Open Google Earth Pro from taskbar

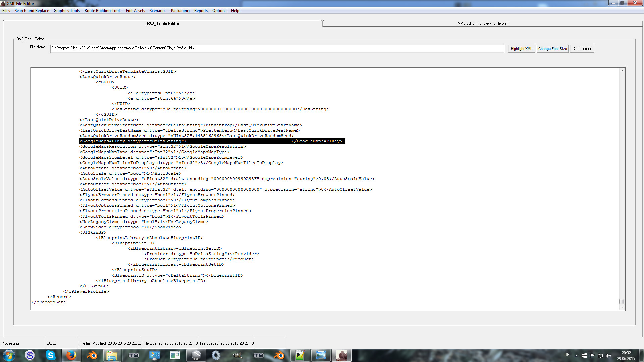point(196,355)
